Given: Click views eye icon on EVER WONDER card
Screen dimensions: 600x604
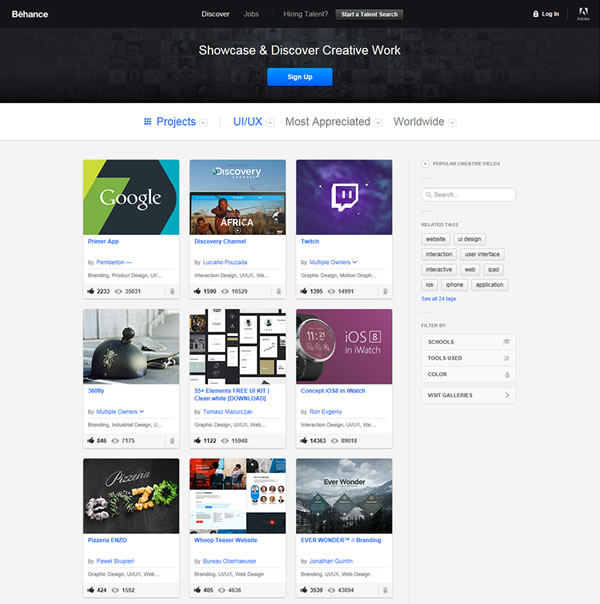Looking at the screenshot, I should pos(331,590).
